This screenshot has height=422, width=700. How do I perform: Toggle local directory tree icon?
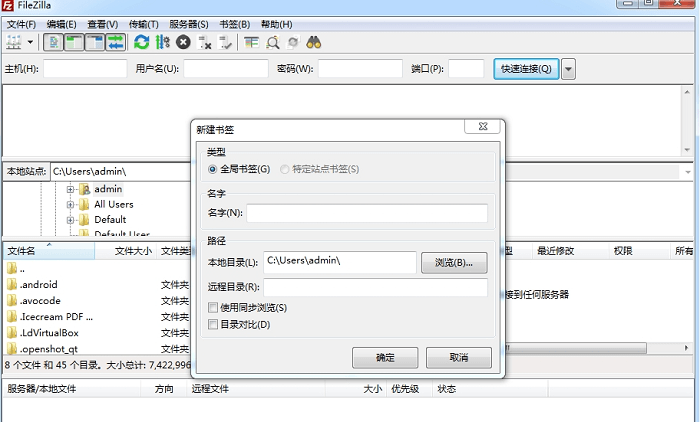pos(74,43)
